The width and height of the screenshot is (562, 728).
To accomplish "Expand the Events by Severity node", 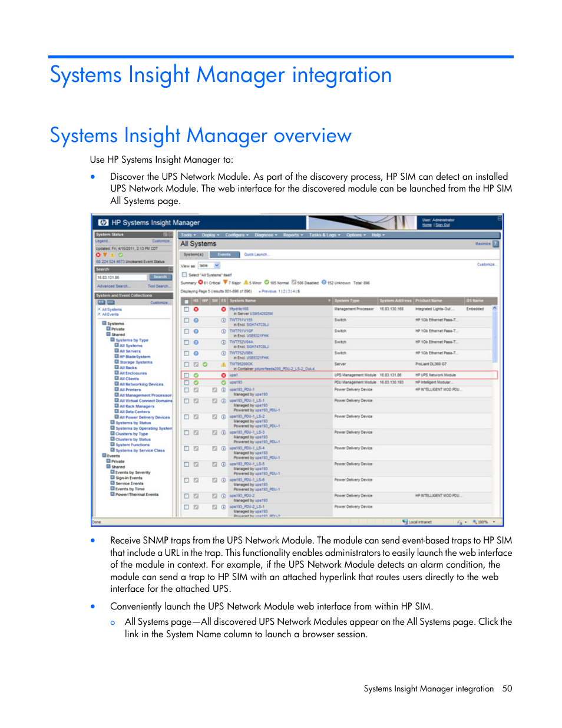I will click(113, 472).
